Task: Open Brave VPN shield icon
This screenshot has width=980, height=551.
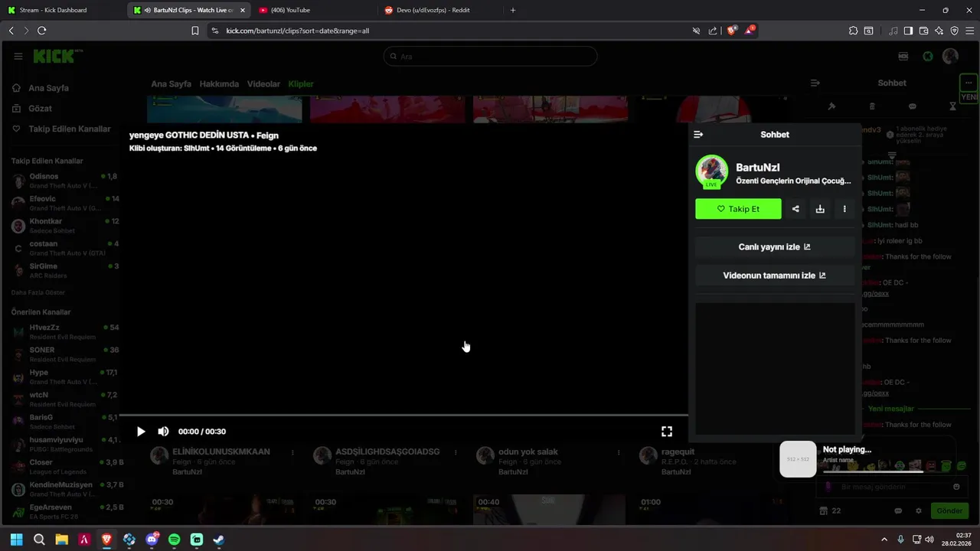Action: point(954,31)
